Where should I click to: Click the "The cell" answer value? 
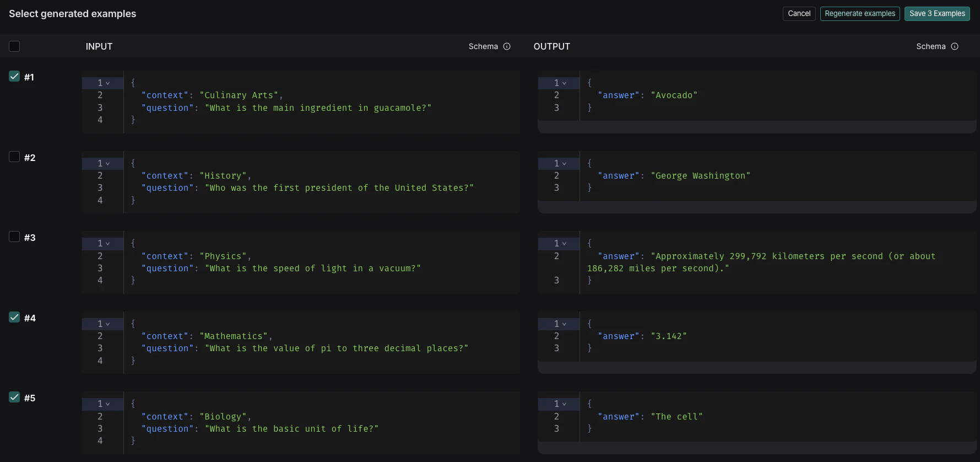pyautogui.click(x=676, y=417)
